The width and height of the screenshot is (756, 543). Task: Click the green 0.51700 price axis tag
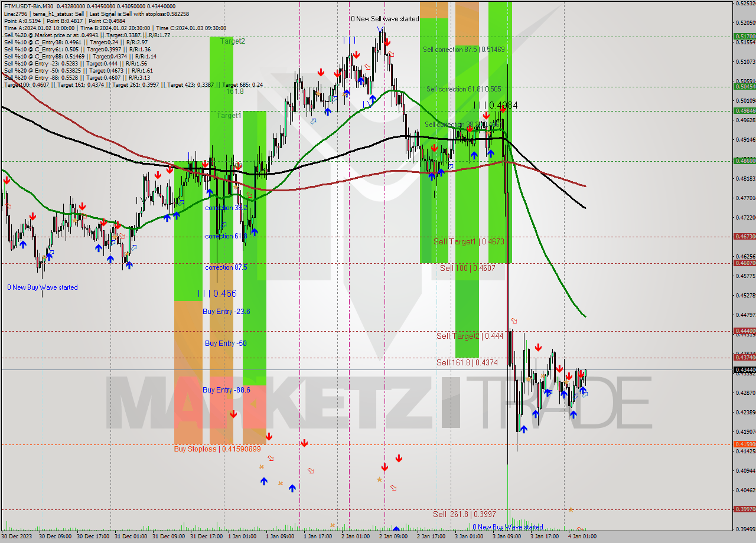(744, 36)
